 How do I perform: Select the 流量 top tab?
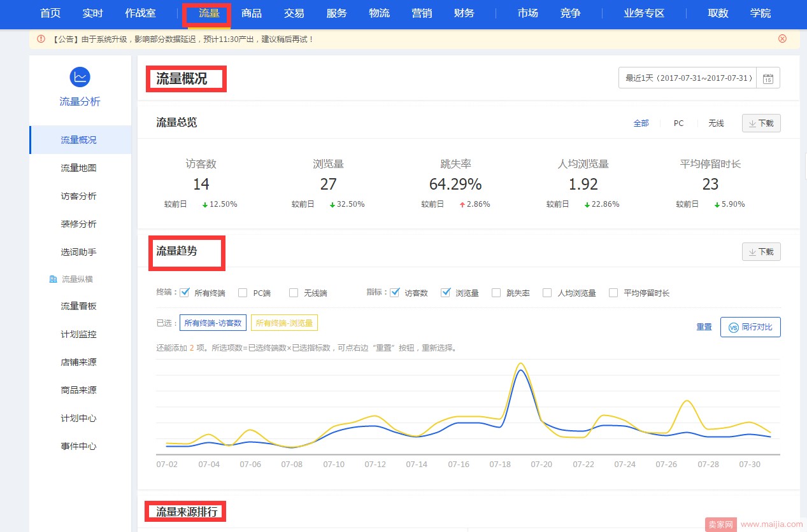(x=209, y=13)
